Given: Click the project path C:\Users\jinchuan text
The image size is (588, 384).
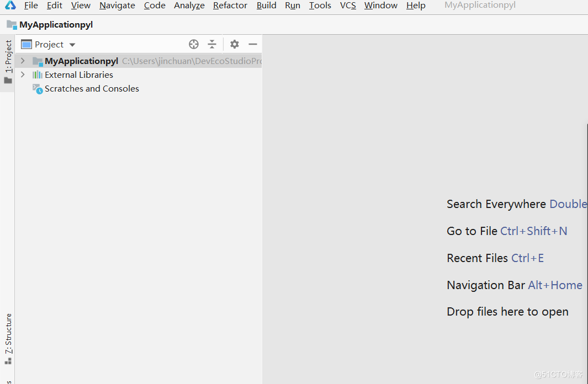Looking at the screenshot, I should (x=192, y=61).
